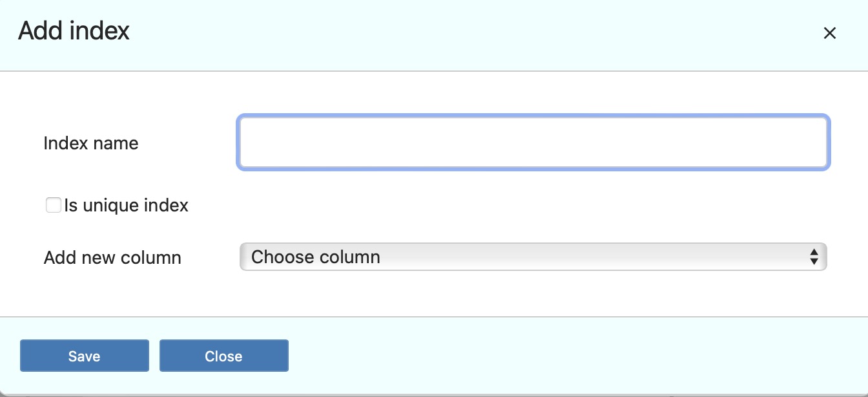The width and height of the screenshot is (868, 397).
Task: Click the 'Add new column' label
Action: (x=112, y=257)
